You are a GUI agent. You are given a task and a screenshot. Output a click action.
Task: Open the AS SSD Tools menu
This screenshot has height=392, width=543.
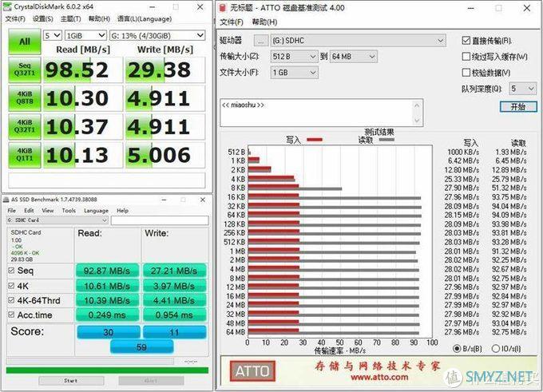(69, 211)
